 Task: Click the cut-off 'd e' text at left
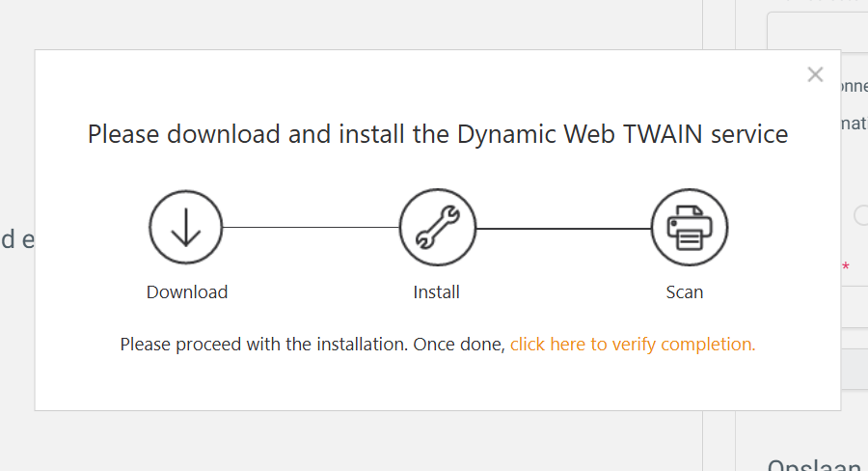click(17, 239)
